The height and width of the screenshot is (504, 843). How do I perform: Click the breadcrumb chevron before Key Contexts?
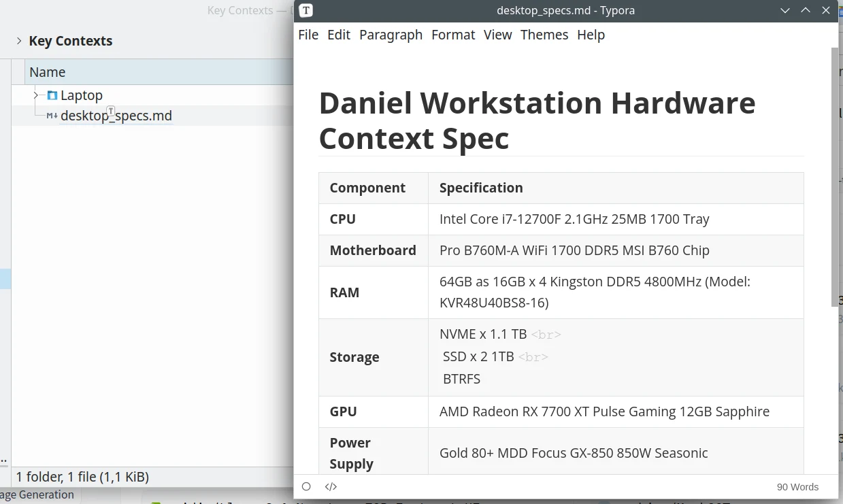pos(19,41)
